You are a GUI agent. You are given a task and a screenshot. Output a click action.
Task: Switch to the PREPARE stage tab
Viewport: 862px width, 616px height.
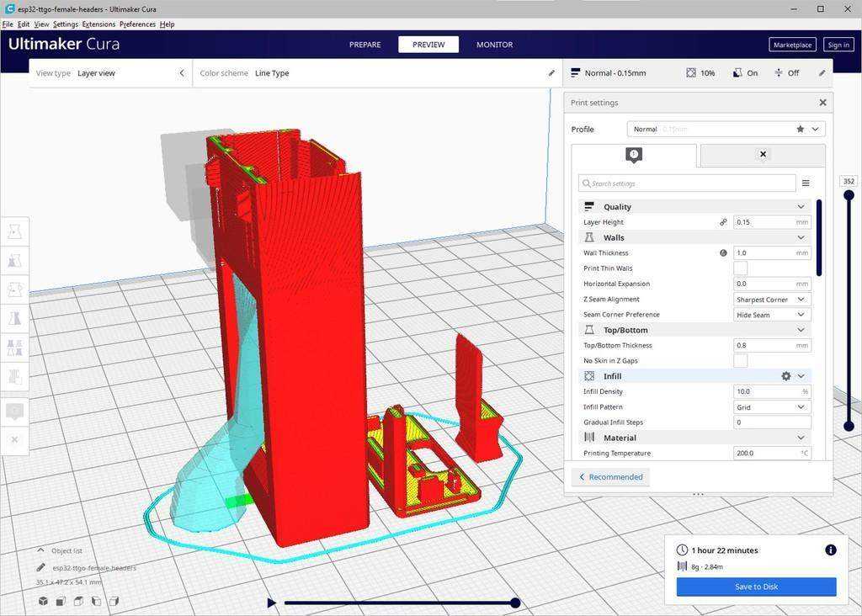click(365, 45)
